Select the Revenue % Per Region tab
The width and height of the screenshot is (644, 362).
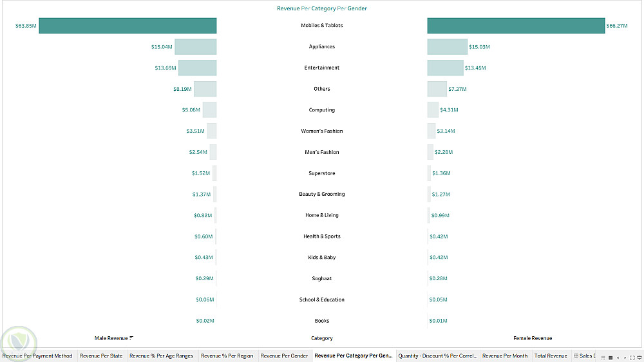227,356
